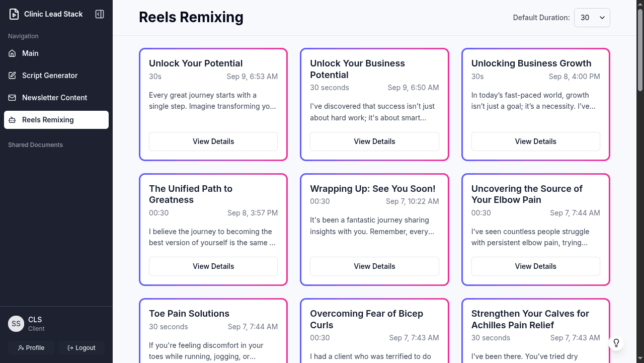Open the Default Duration dropdown
Screen dimensions: 644x363
592,18
